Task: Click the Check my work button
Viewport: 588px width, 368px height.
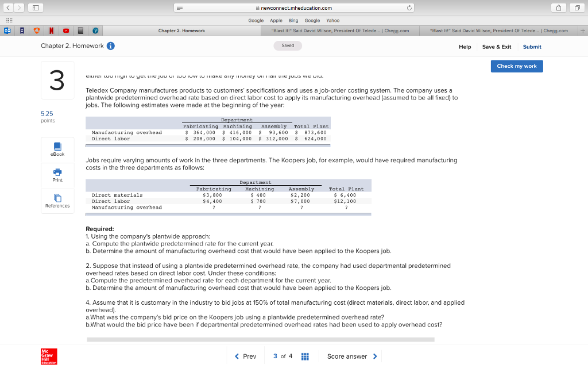Action: pos(516,66)
